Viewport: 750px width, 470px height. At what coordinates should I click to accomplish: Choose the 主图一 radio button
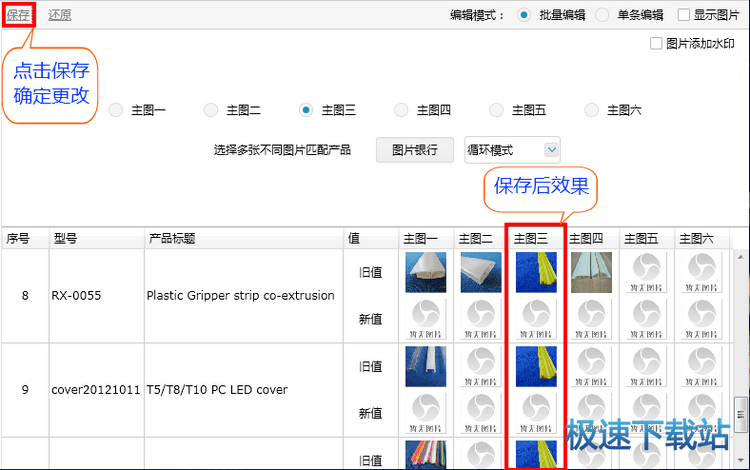click(x=116, y=110)
